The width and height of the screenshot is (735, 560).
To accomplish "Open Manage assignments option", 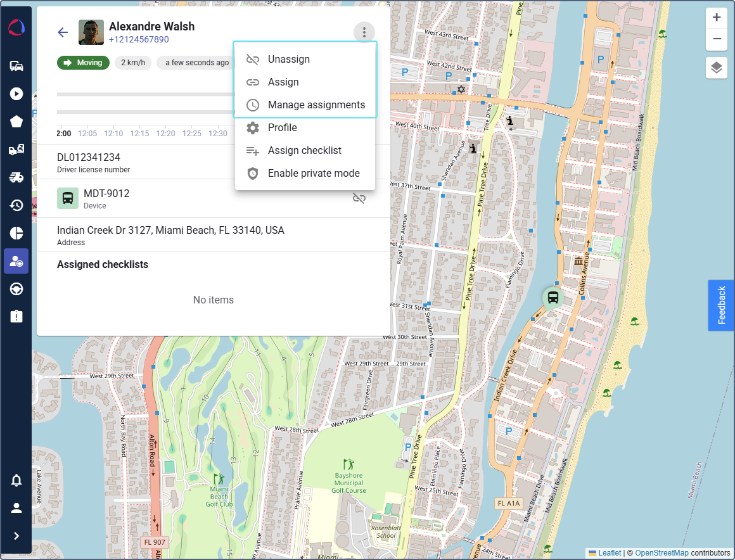I will pos(316,105).
